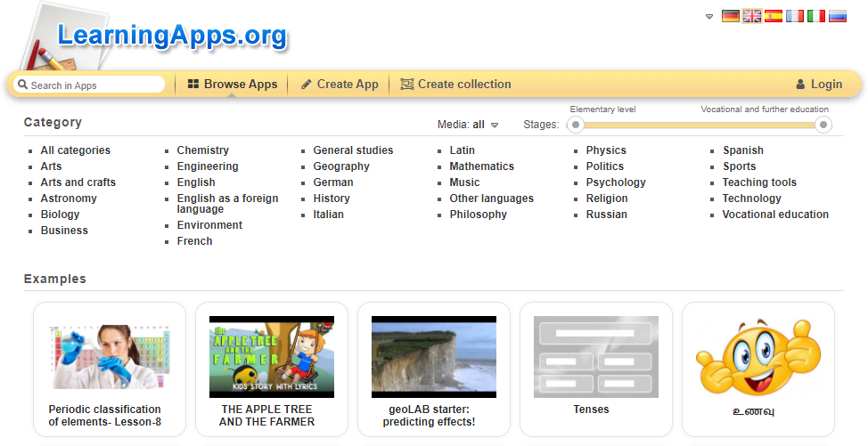Select the German flag language icon
Viewport: 868px width, 446px height.
(x=730, y=16)
